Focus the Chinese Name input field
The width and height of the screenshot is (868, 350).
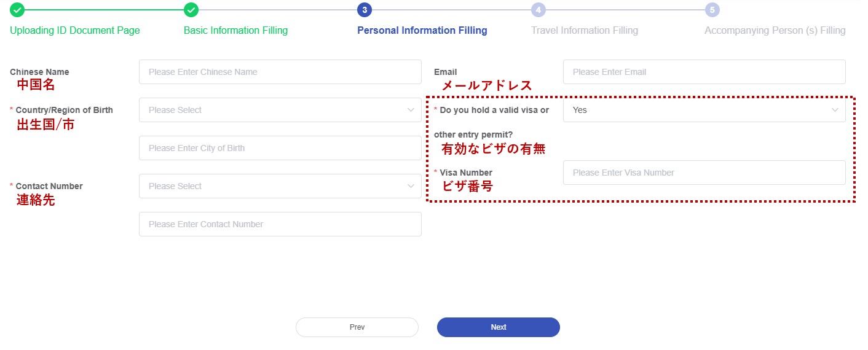tap(280, 72)
